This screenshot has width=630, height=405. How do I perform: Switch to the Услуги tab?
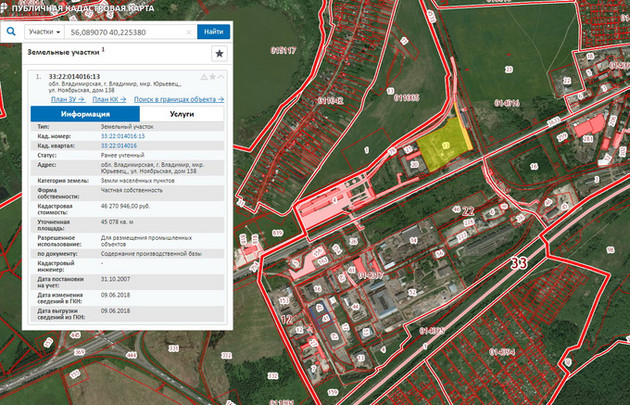[181, 115]
